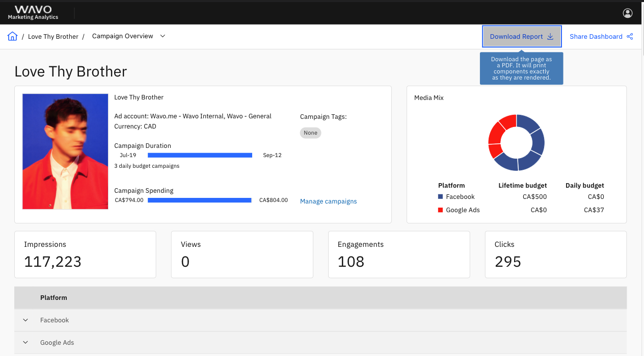Open the Campaign Overview dropdown
Image resolution: width=644 pixels, height=356 pixels.
point(129,36)
